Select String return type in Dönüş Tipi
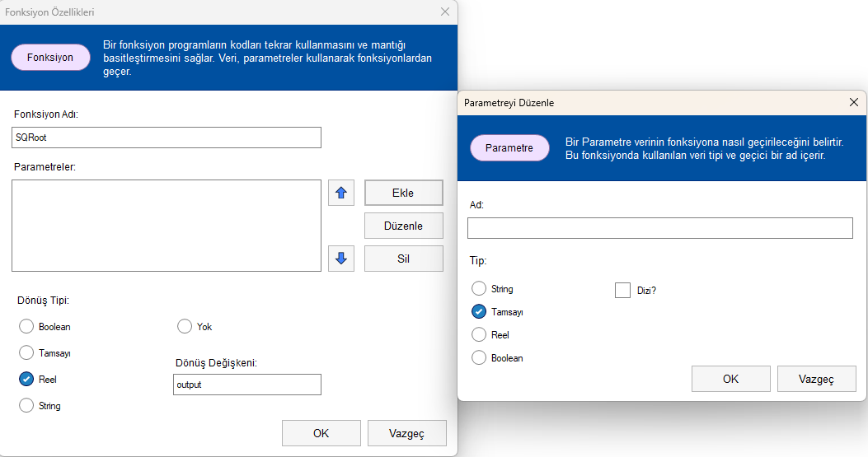The width and height of the screenshot is (868, 457). pos(26,406)
